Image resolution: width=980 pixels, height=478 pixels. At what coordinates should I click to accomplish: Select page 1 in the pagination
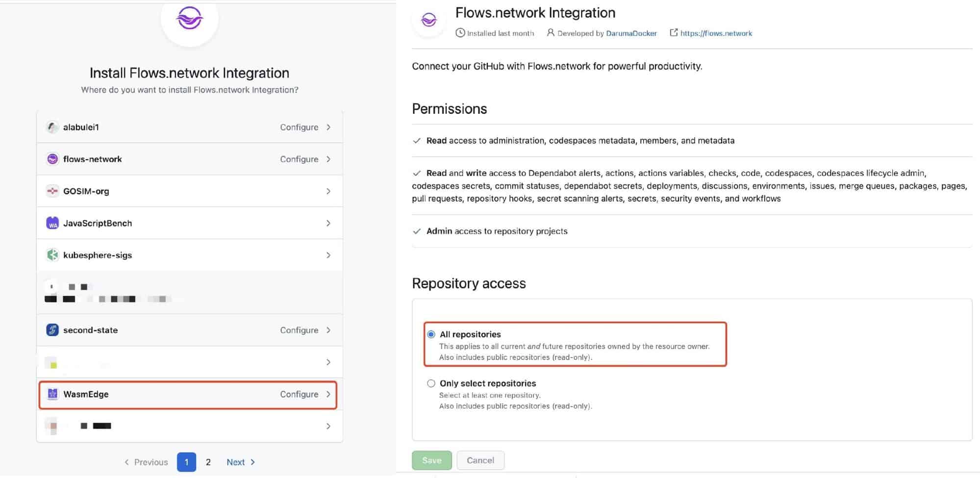click(x=186, y=462)
